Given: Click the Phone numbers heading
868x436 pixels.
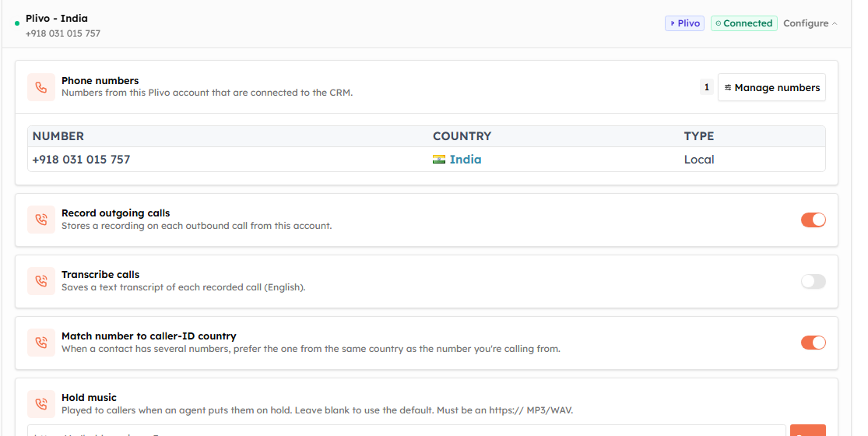Looking at the screenshot, I should coord(100,81).
